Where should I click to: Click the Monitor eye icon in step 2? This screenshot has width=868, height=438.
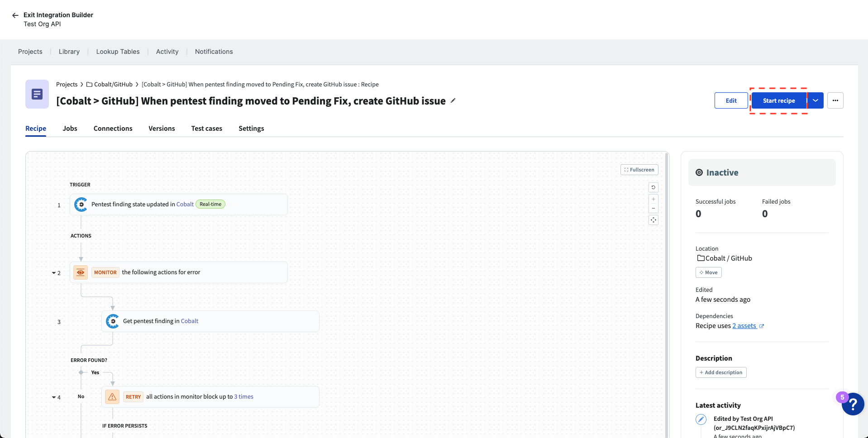coord(81,272)
